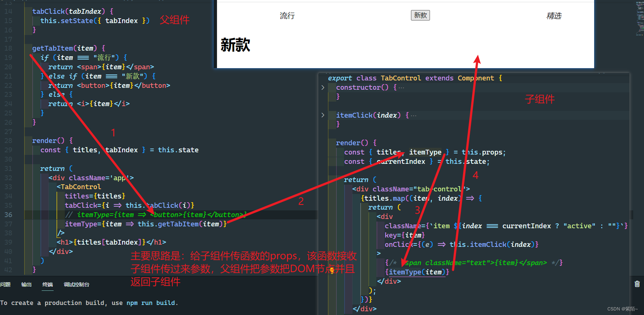This screenshot has width=644, height=315.
Task: Click the const { currentIndex } = this.state line
Action: pos(417,162)
